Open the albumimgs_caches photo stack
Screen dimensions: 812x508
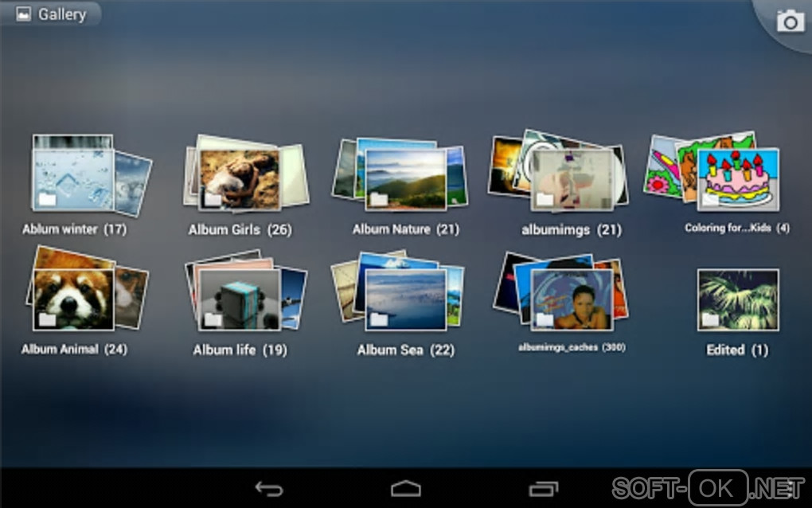(560, 292)
